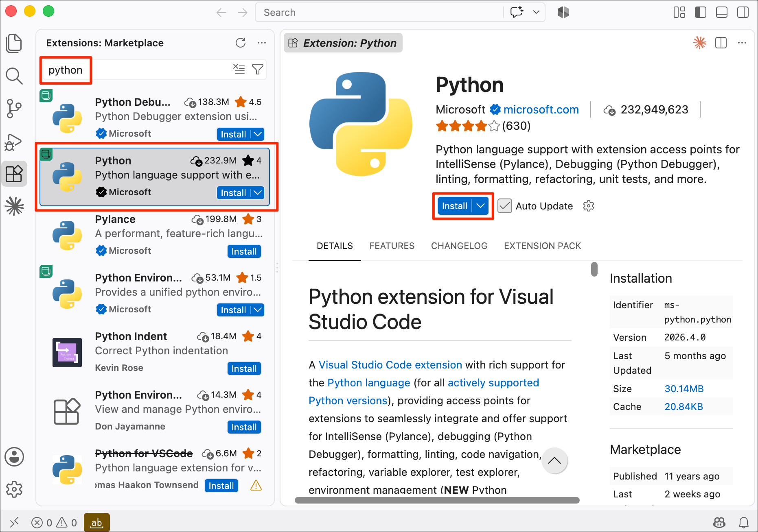Refresh the extensions marketplace list

click(x=241, y=43)
